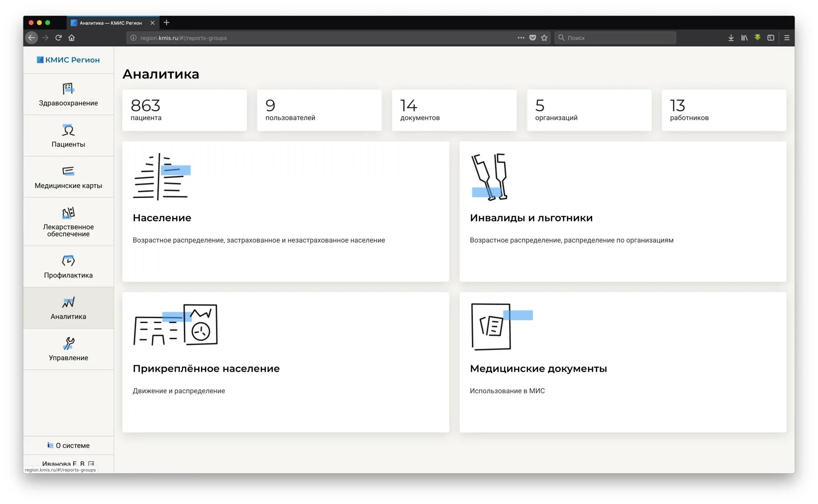818x504 pixels.
Task: Click the user name Иванова Е. В.
Action: click(x=63, y=464)
